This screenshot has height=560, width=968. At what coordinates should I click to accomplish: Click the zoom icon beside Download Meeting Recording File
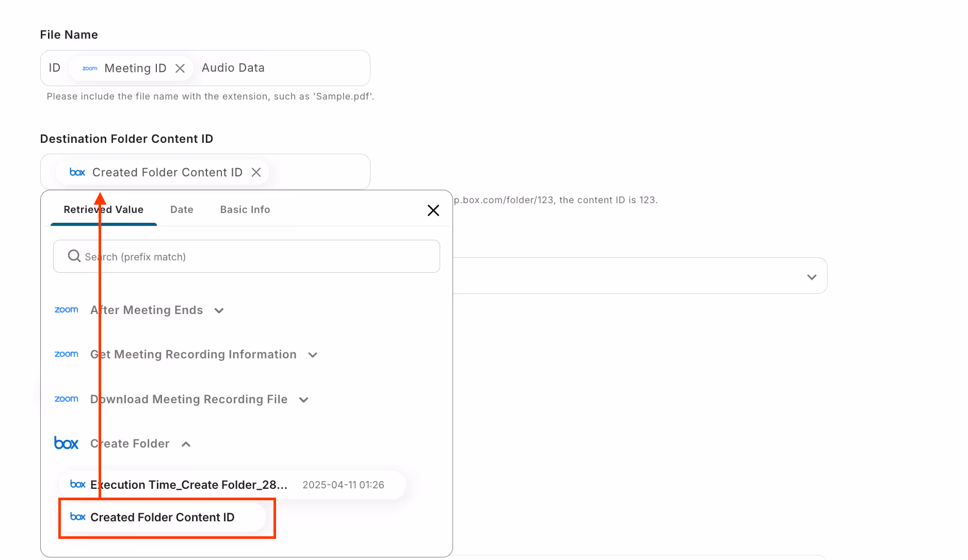[67, 399]
